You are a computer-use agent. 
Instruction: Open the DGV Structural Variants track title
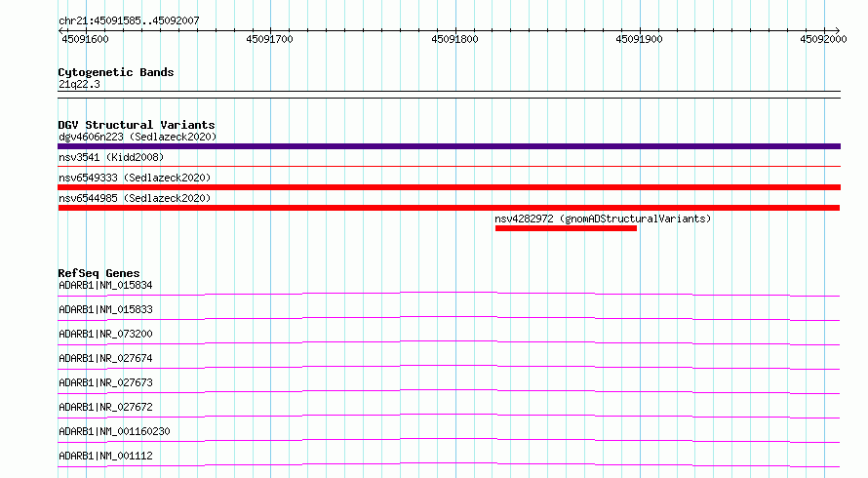(137, 125)
